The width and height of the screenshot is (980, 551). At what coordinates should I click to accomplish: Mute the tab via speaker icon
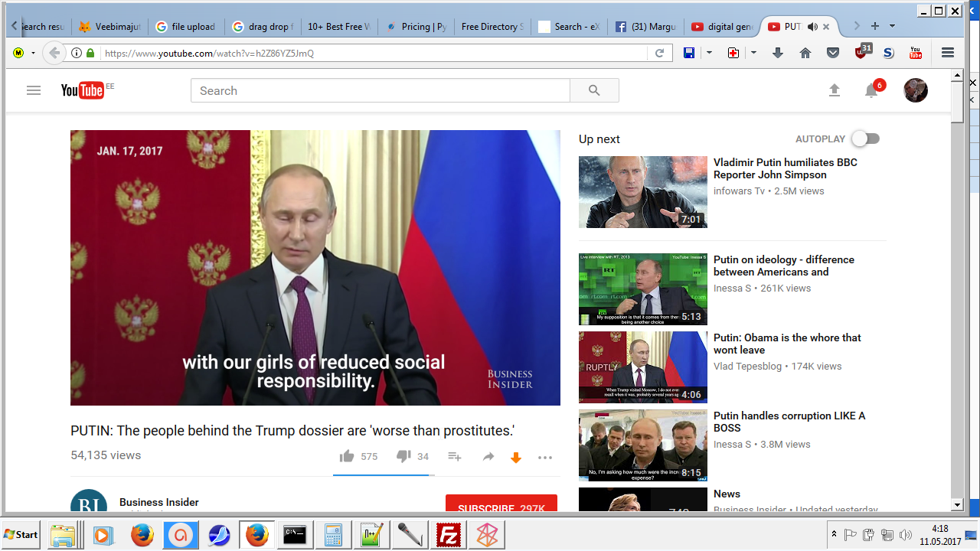[x=812, y=26]
